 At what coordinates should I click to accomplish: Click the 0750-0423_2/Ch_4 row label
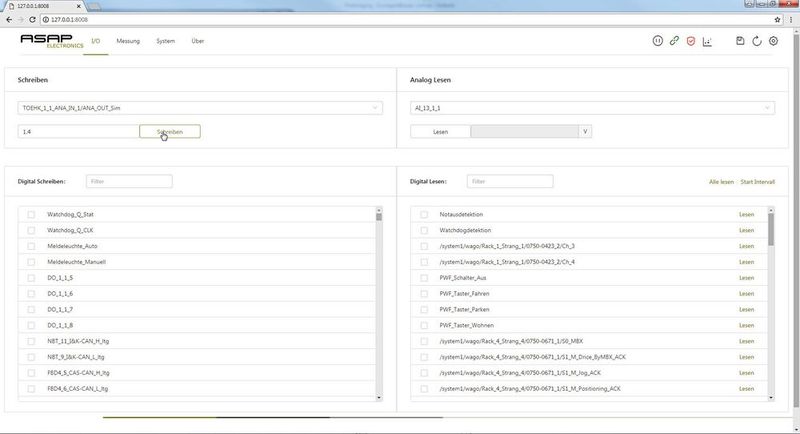pyautogui.click(x=507, y=262)
